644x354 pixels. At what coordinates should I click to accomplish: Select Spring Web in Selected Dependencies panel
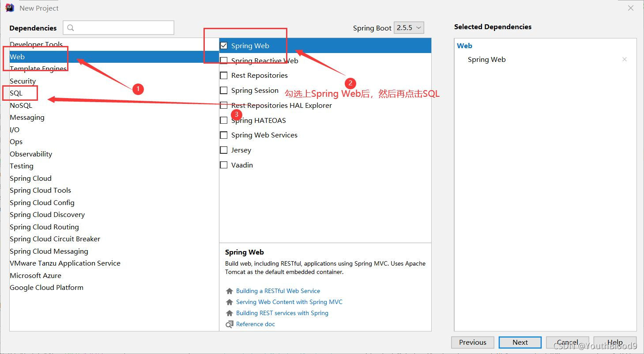tap(486, 59)
